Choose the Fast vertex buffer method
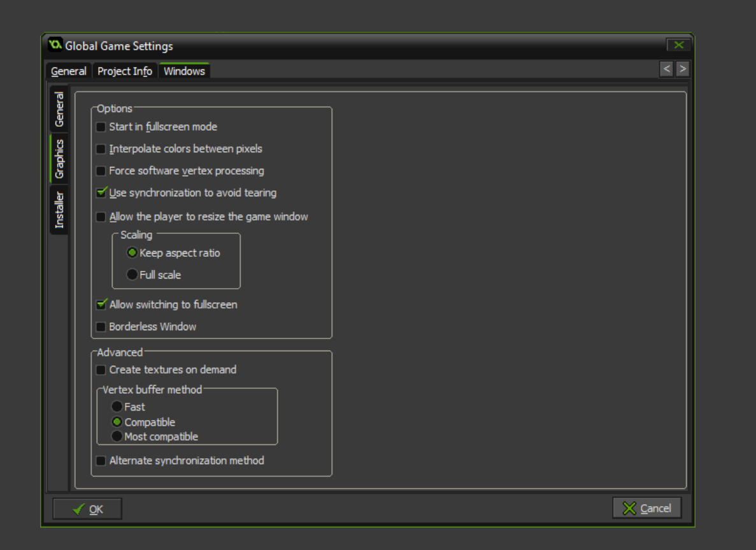The height and width of the screenshot is (550, 756). point(117,407)
